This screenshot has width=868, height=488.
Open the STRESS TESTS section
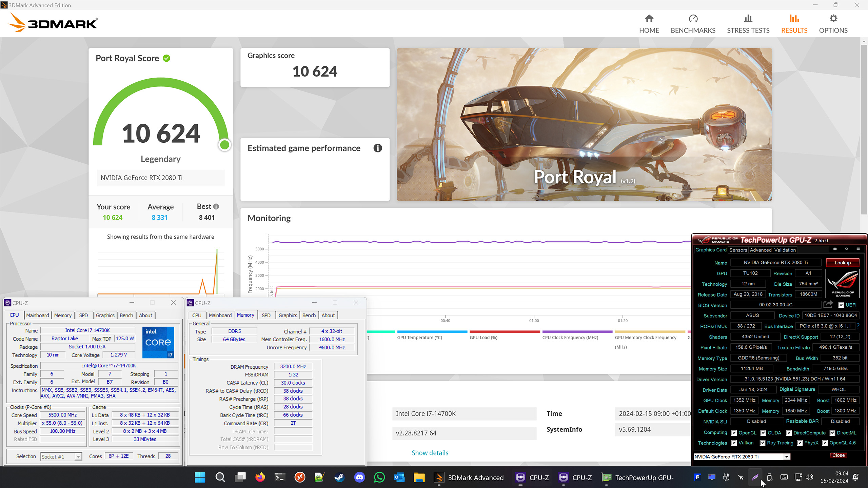748,24
